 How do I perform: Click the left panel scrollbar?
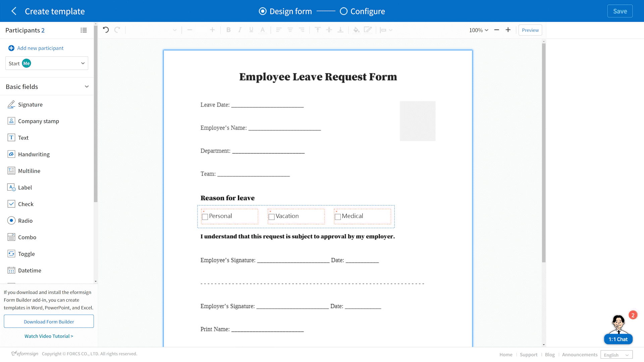[x=96, y=114]
